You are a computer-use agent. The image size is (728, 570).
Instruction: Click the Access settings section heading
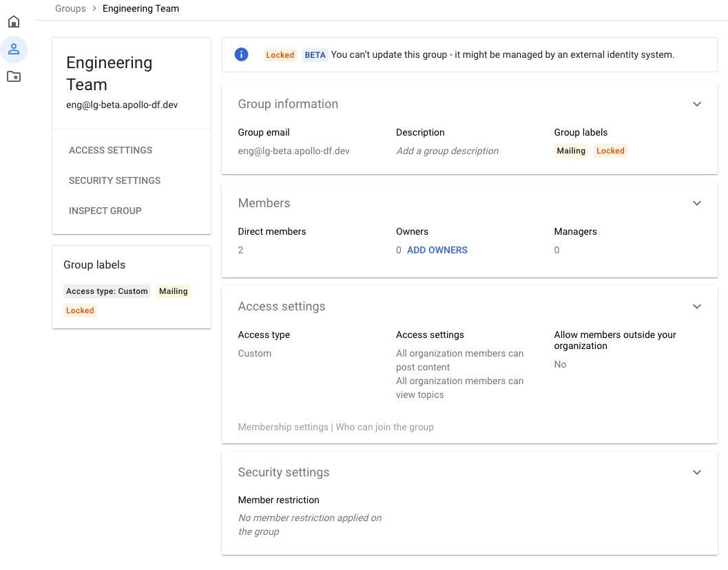pyautogui.click(x=282, y=306)
